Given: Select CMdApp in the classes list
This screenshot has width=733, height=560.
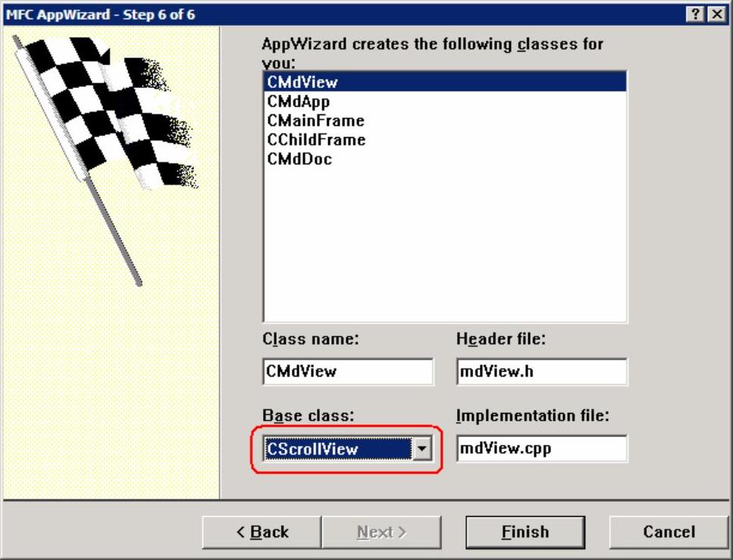Looking at the screenshot, I should point(444,102).
